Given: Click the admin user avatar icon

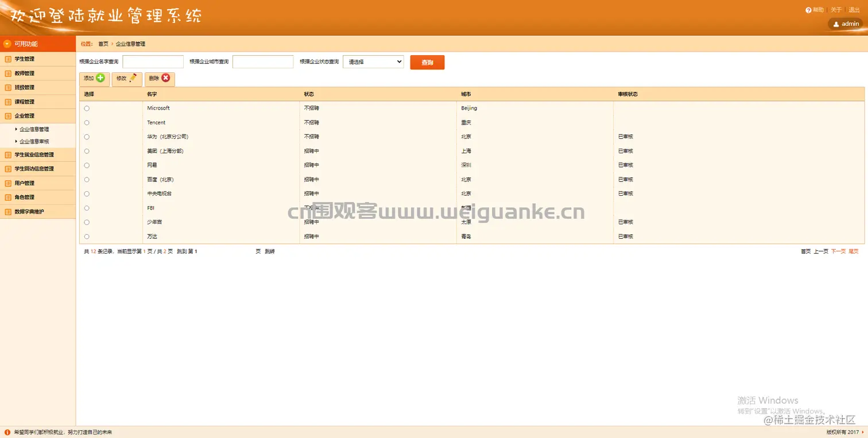Looking at the screenshot, I should [836, 24].
